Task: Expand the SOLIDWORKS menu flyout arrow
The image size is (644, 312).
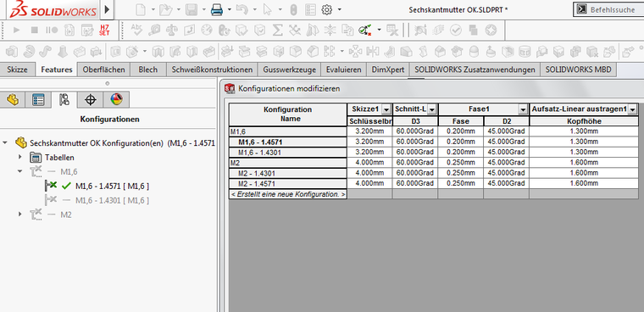Action: [108, 9]
